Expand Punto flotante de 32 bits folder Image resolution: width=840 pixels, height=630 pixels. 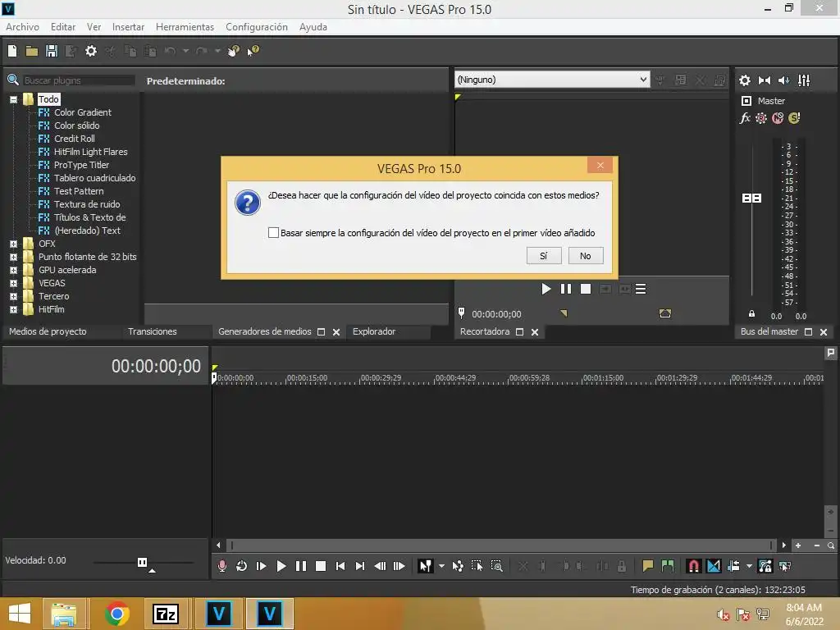[x=13, y=257]
